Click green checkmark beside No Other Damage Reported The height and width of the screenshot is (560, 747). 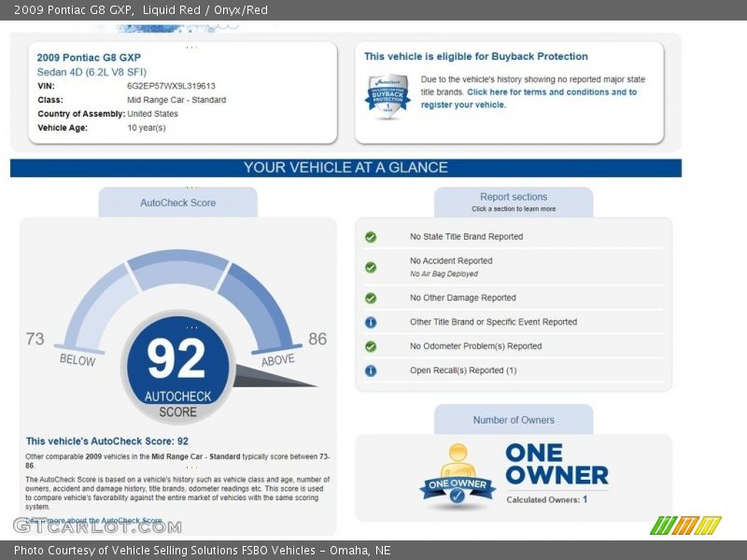tap(371, 299)
